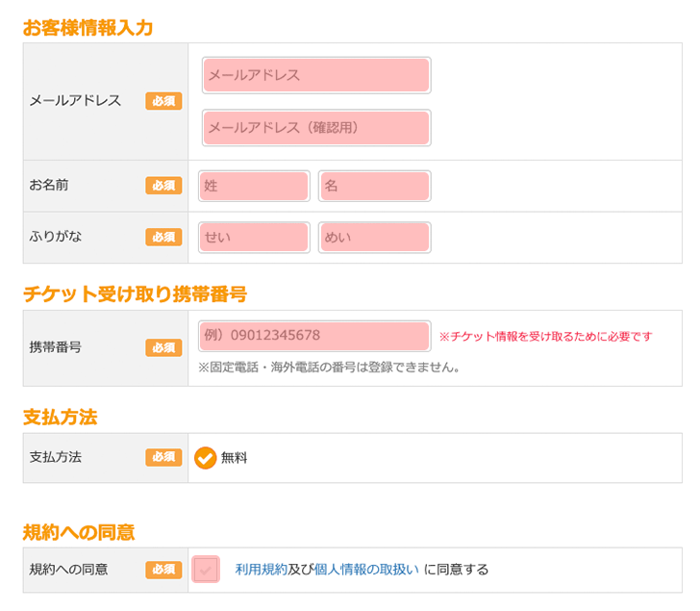The image size is (700, 611).
Task: Click the に同意する label text
Action: pyautogui.click(x=457, y=570)
